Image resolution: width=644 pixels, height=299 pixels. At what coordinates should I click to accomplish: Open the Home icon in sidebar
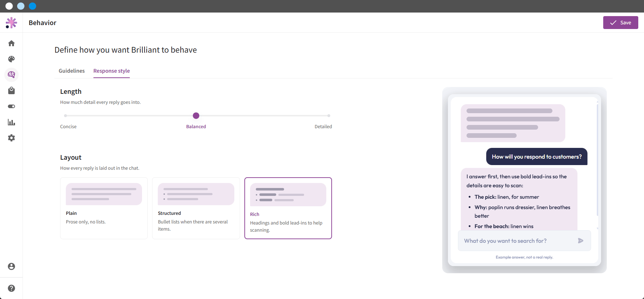point(11,43)
